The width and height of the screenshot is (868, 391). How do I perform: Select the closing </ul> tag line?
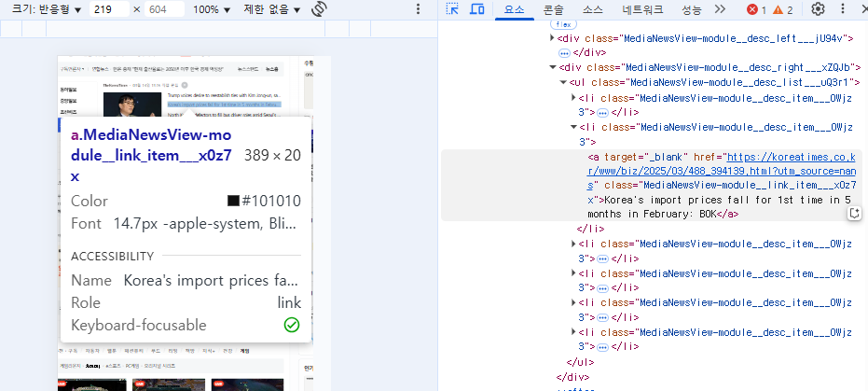[580, 362]
